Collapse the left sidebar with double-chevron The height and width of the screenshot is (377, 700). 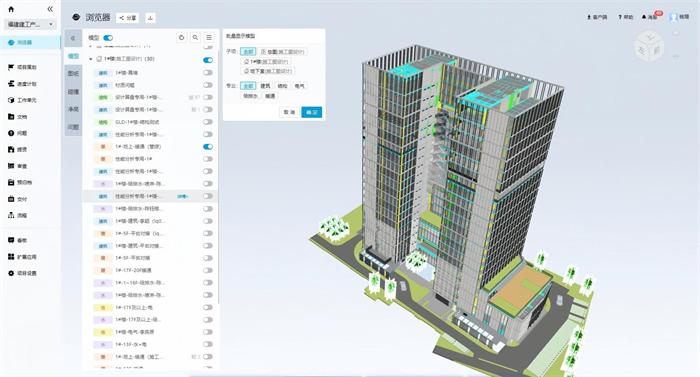50,9
